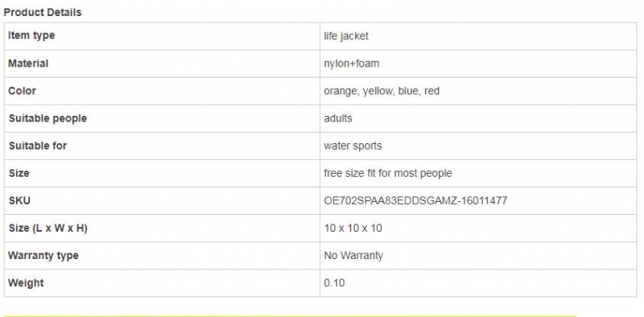Click the life jacket value
644x317 pixels.
pos(346,36)
